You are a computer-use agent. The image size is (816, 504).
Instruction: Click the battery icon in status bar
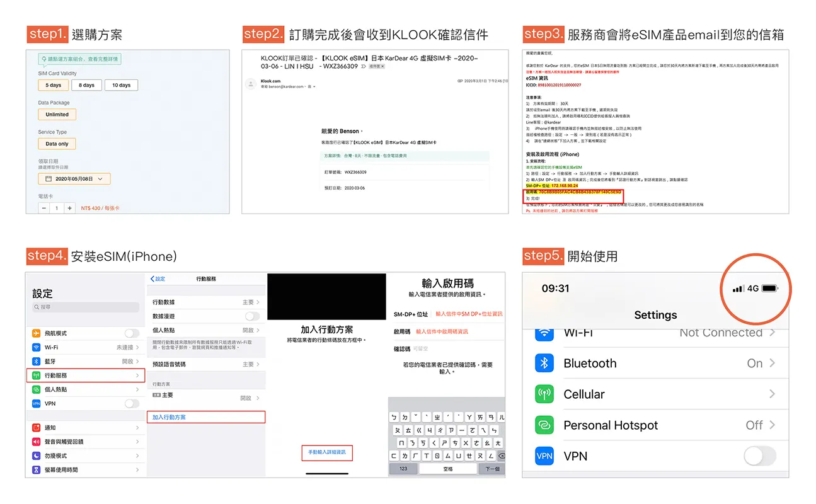coord(770,289)
